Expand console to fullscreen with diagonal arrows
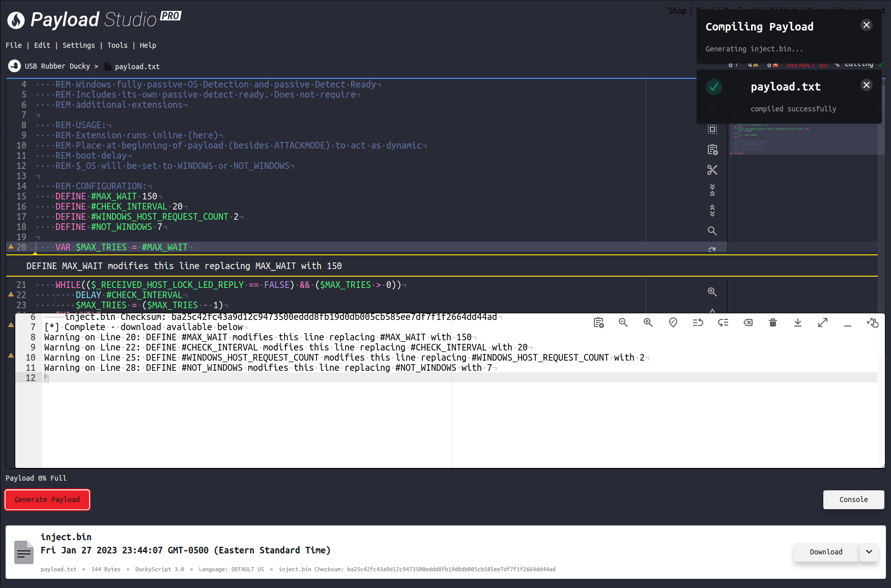891x588 pixels. pos(823,322)
